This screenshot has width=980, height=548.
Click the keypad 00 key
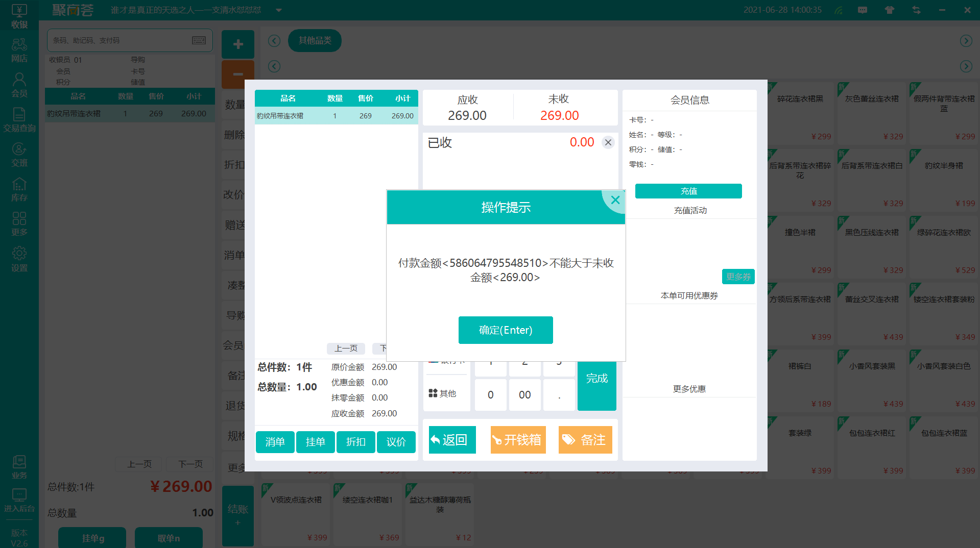point(524,395)
